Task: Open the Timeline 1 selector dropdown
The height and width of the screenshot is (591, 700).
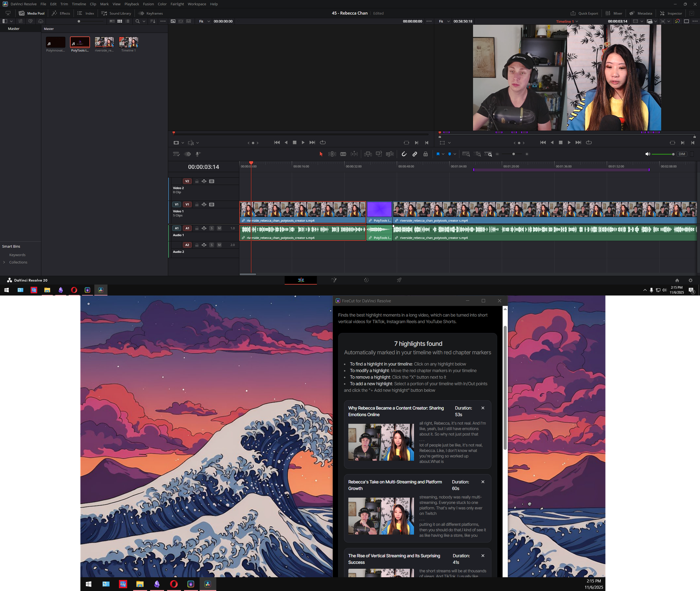Action: pyautogui.click(x=567, y=21)
